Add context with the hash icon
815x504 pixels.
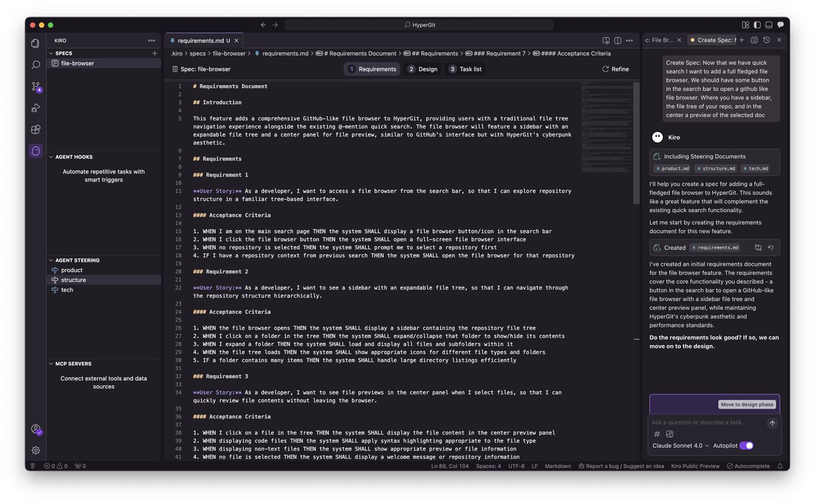pos(657,434)
